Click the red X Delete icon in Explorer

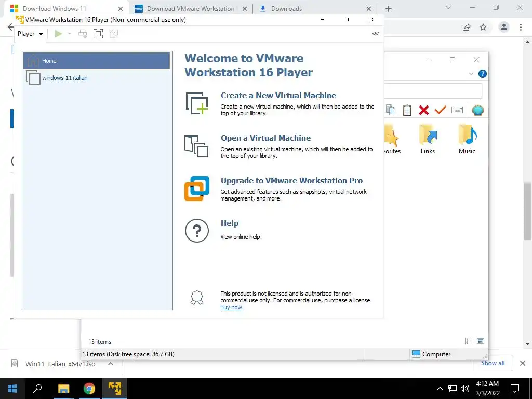click(x=424, y=110)
